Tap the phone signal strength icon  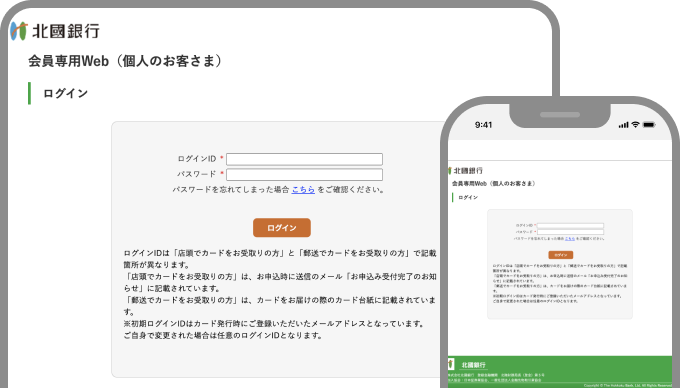click(624, 125)
